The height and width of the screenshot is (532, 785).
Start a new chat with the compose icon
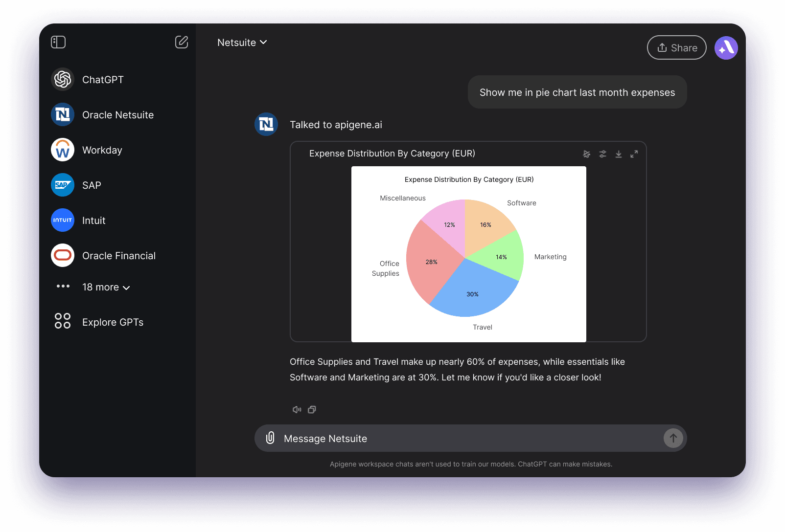click(182, 42)
